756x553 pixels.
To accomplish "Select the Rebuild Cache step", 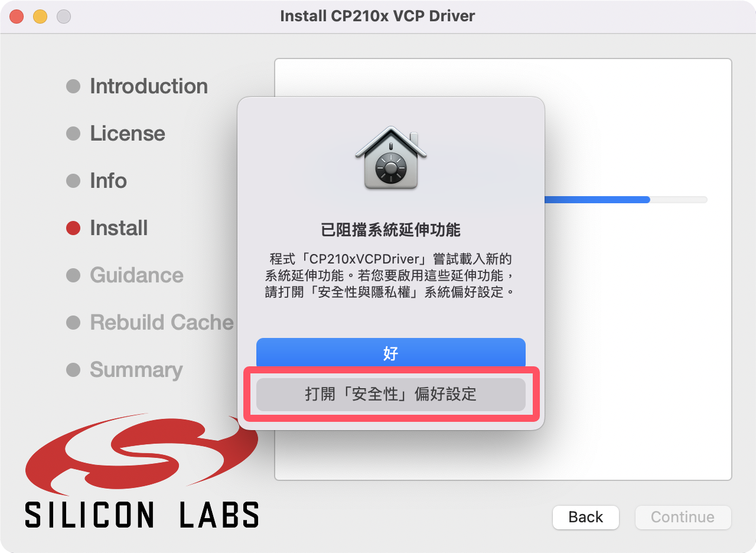I will click(162, 323).
